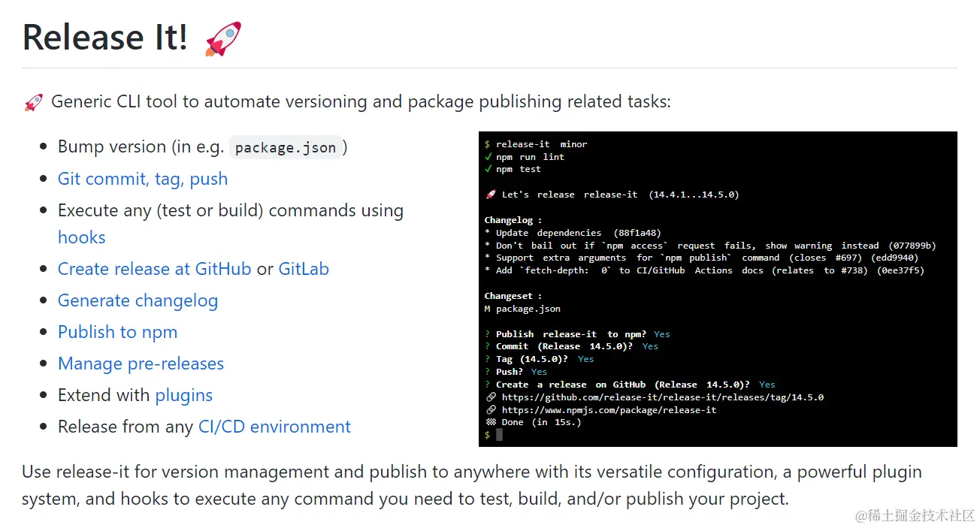This screenshot has height=528, width=980.
Task: Click the link icon before the github.com URL
Action: coord(491,397)
